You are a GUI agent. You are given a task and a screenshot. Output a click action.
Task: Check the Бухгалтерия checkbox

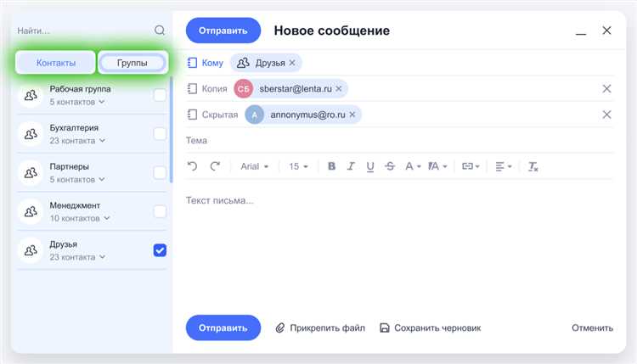tap(160, 133)
